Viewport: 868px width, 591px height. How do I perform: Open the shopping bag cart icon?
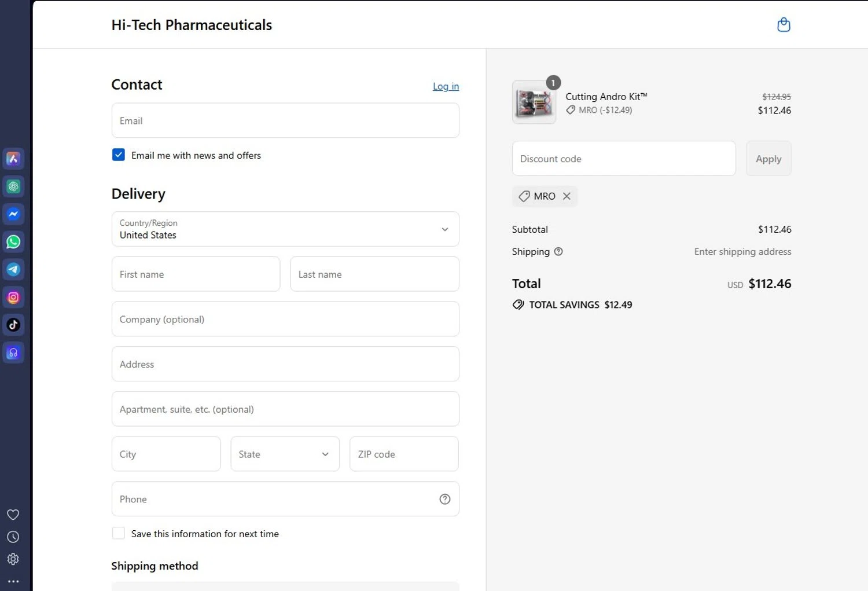click(x=784, y=25)
